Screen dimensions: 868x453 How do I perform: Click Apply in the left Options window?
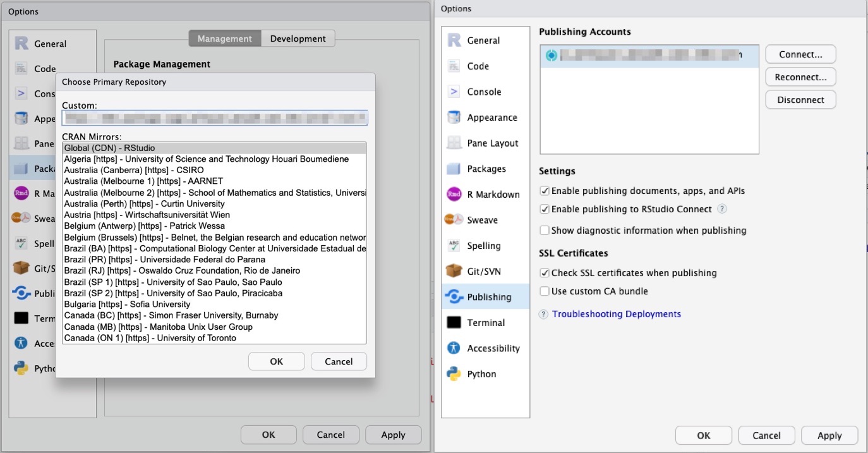[393, 435]
